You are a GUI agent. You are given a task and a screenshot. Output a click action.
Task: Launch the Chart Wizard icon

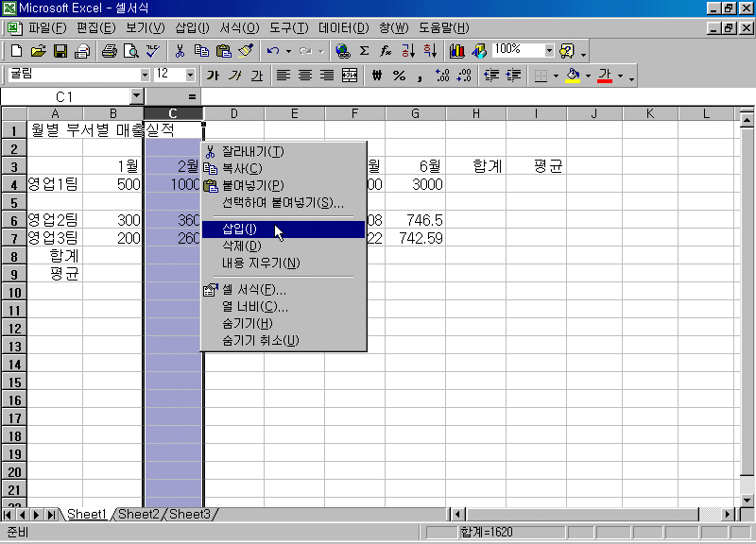point(456,51)
